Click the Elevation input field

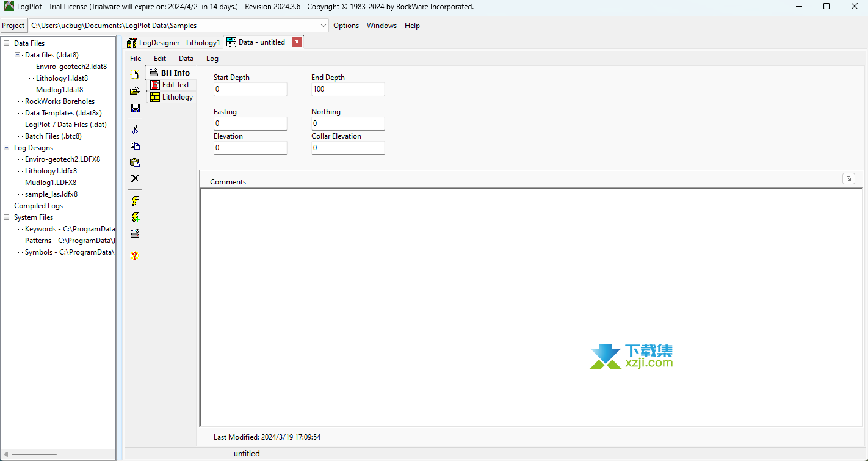tap(250, 148)
